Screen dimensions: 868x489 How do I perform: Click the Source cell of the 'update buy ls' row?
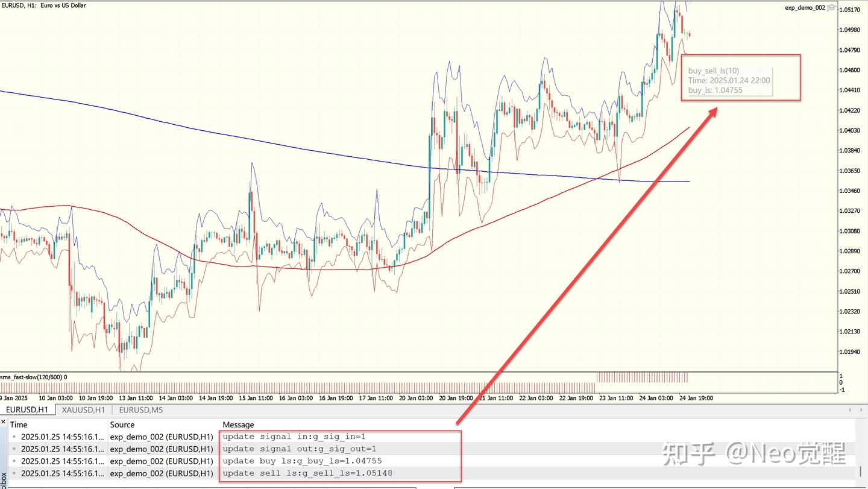coord(162,461)
